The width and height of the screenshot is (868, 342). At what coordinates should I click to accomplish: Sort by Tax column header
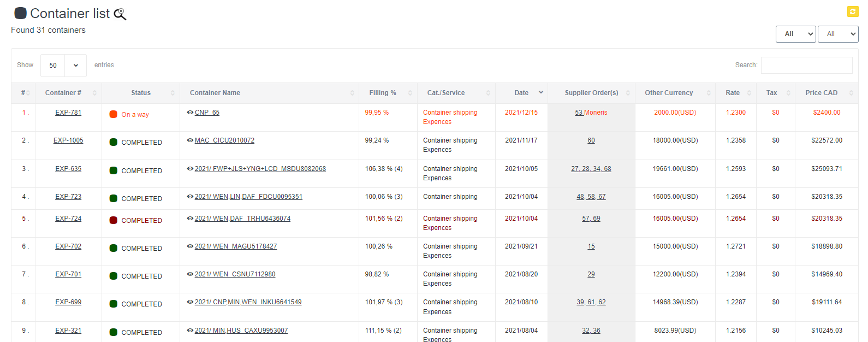pyautogui.click(x=776, y=93)
